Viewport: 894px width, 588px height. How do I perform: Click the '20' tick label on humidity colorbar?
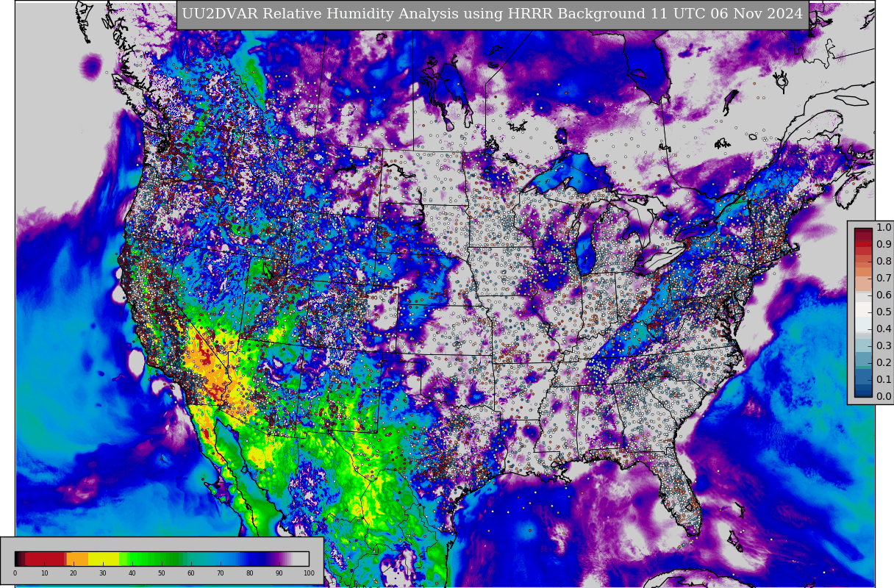tap(74, 573)
